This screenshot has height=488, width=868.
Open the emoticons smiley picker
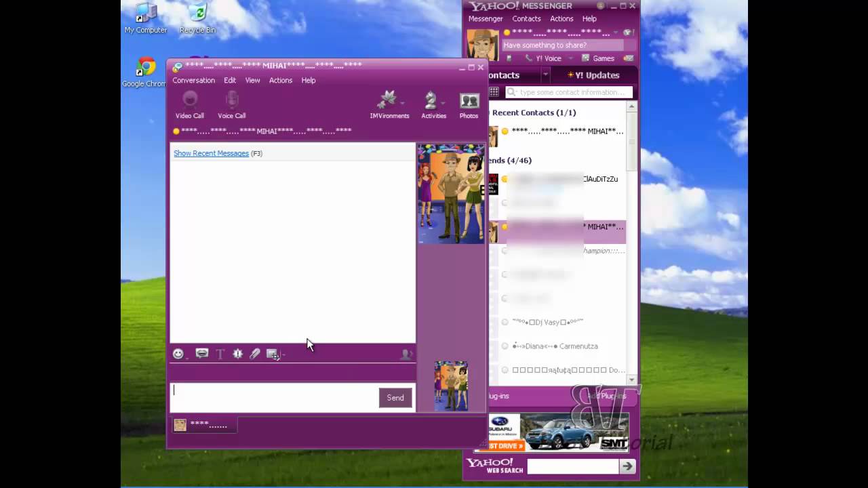point(178,354)
